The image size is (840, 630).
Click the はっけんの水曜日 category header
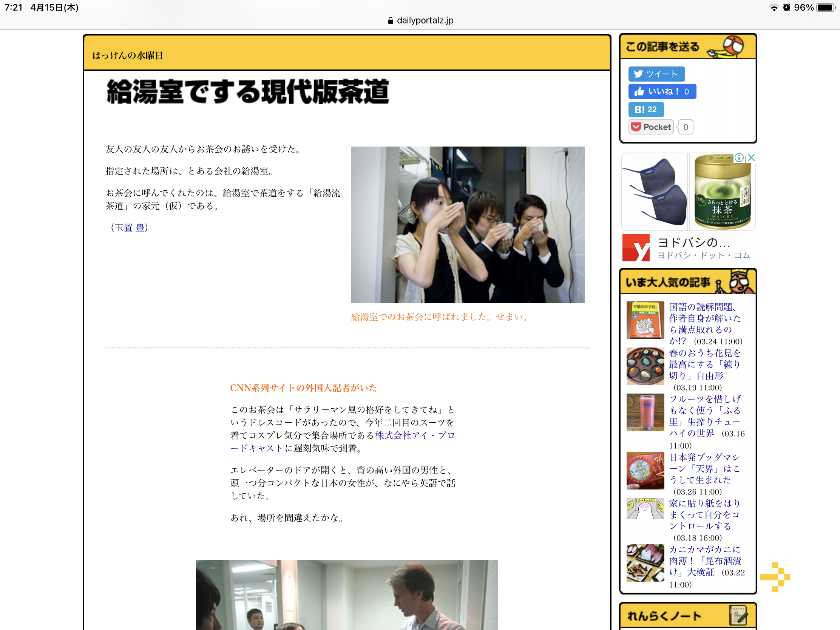128,56
